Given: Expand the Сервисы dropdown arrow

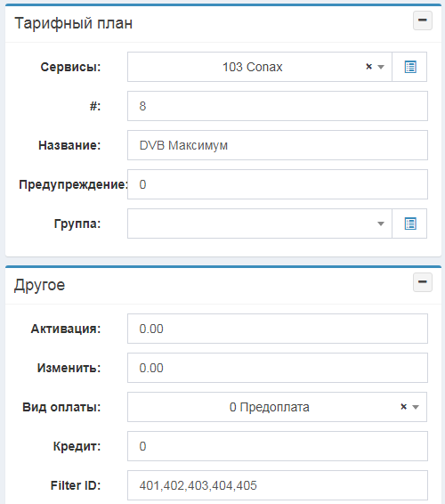Looking at the screenshot, I should pos(381,67).
